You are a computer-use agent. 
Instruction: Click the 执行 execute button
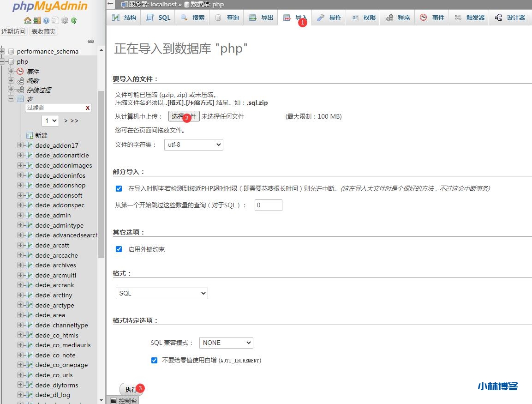[129, 389]
